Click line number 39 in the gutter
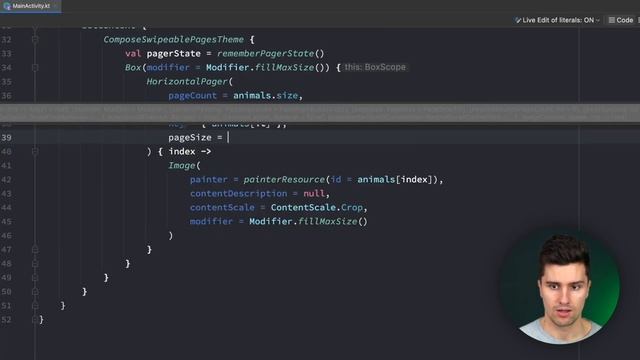The image size is (640, 360). click(6, 138)
